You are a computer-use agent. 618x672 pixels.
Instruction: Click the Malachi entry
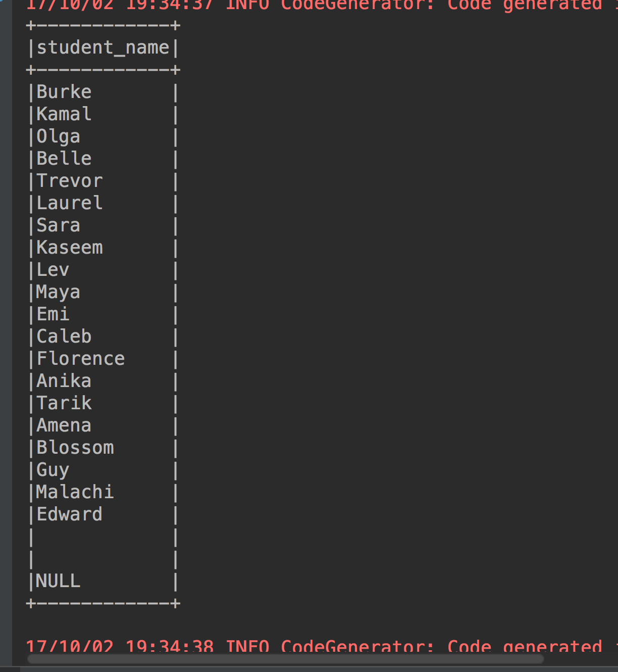[75, 492]
